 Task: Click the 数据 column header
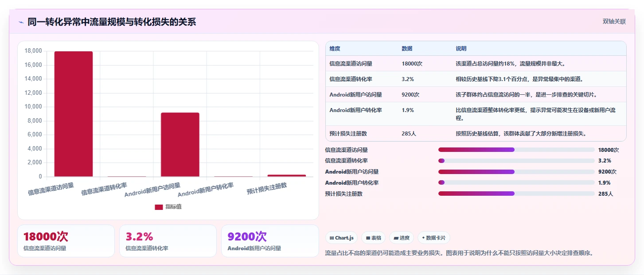point(407,48)
